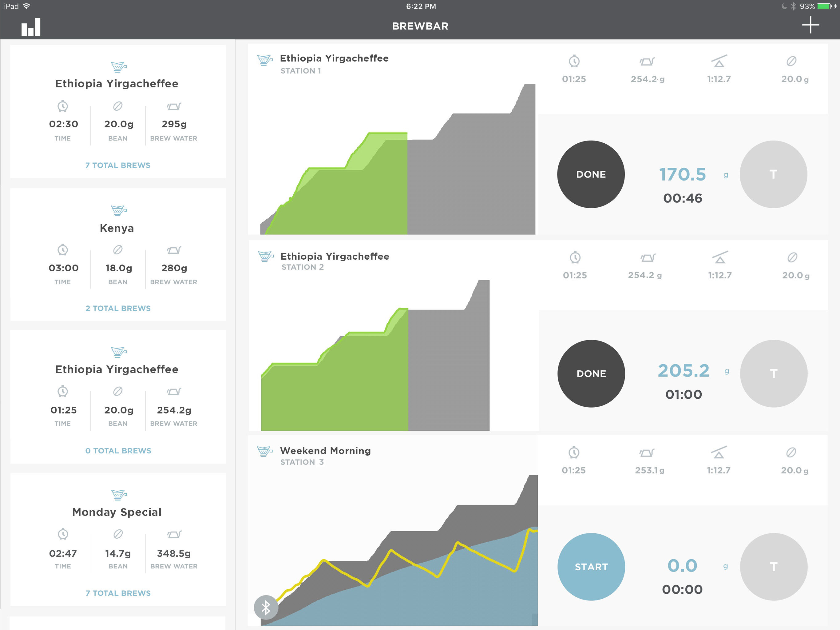Select Ethiopia Yirgacheffee card with 295g water

[x=118, y=111]
